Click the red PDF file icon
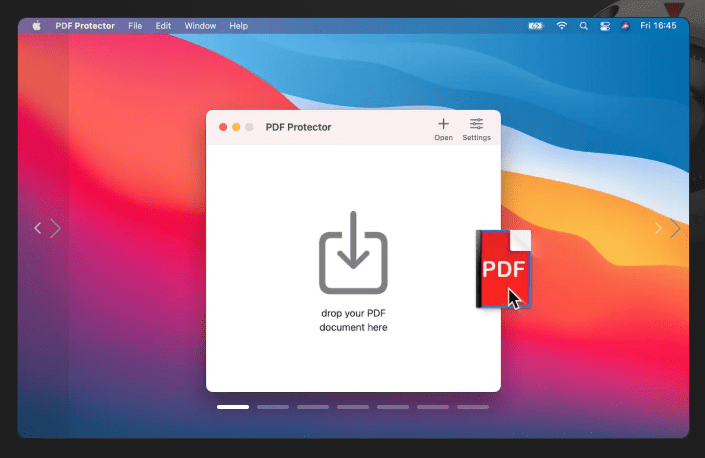The width and height of the screenshot is (705, 458). pos(504,269)
